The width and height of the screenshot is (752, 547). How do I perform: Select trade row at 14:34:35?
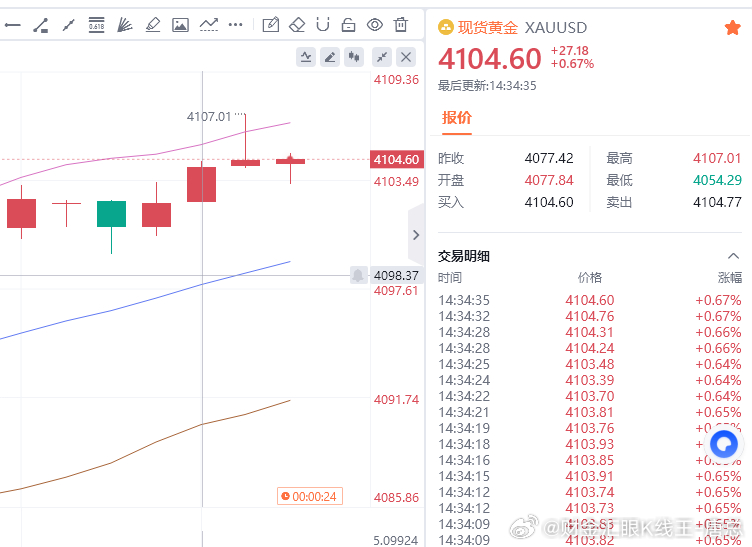coord(590,301)
